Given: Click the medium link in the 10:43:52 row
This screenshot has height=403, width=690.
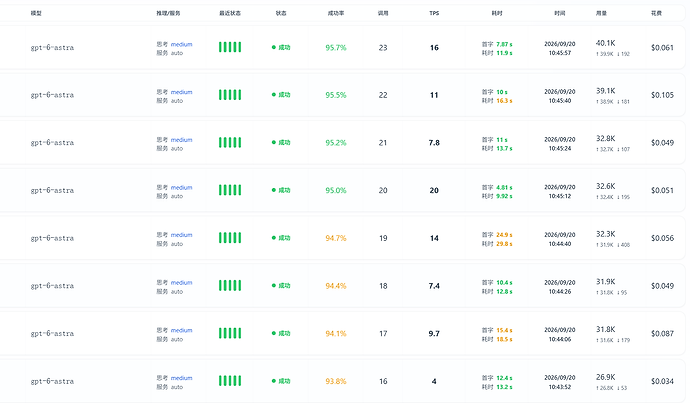Looking at the screenshot, I should pyautogui.click(x=181, y=378).
